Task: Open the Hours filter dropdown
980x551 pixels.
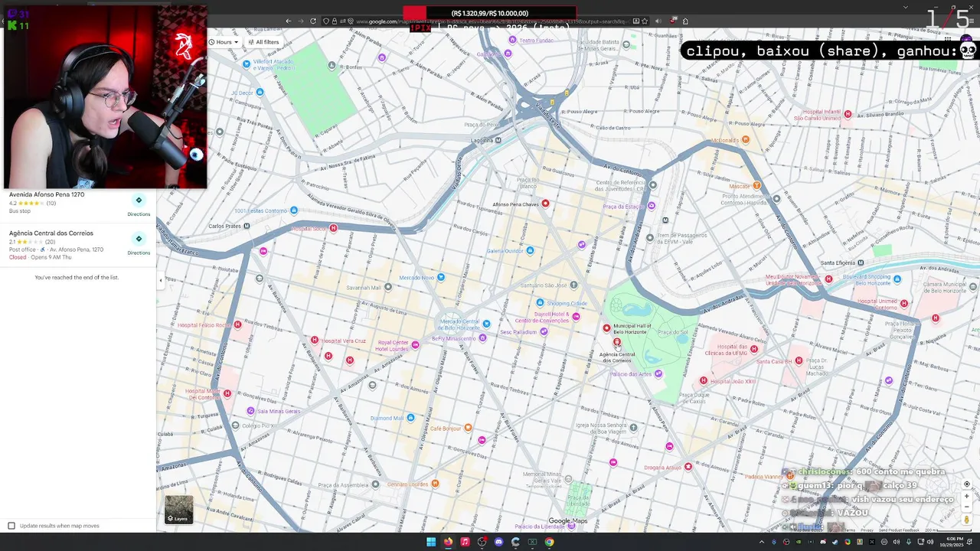Action: [x=224, y=42]
